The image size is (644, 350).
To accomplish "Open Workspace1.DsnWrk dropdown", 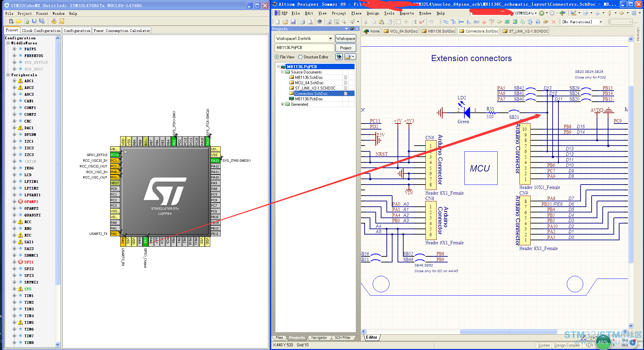I will 330,39.
